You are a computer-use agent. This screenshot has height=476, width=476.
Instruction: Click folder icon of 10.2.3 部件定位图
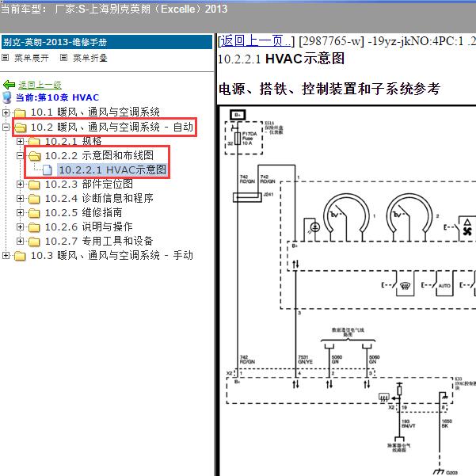tap(34, 185)
